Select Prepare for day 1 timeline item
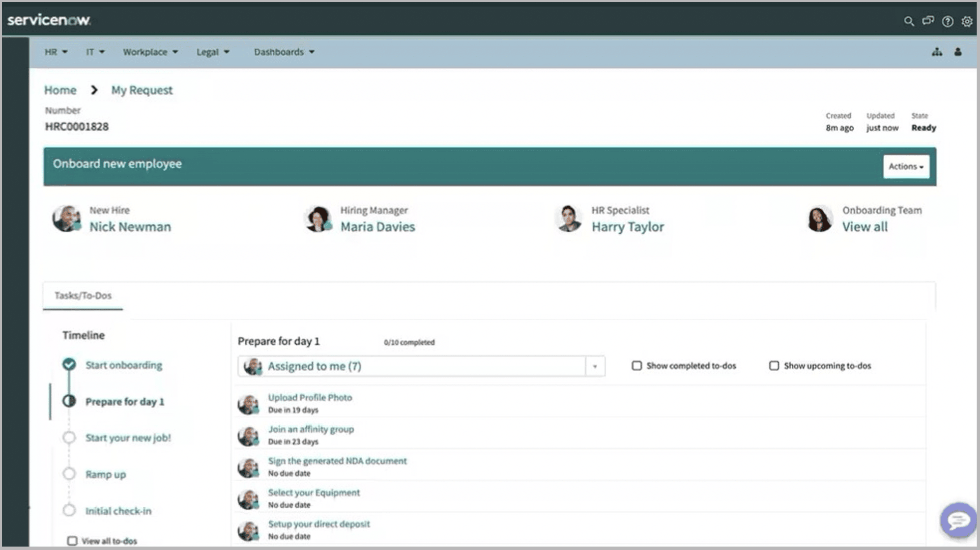The height and width of the screenshot is (550, 980). tap(124, 401)
